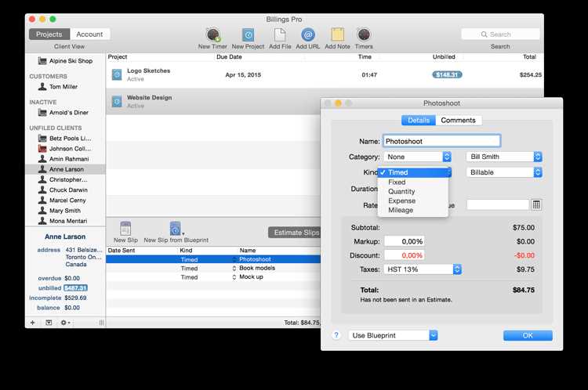Click the Search field
The image size is (588, 390).
coord(500,34)
